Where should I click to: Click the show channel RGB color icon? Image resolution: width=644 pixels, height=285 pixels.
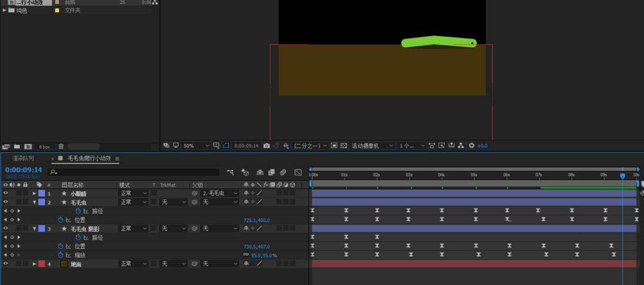pos(285,146)
